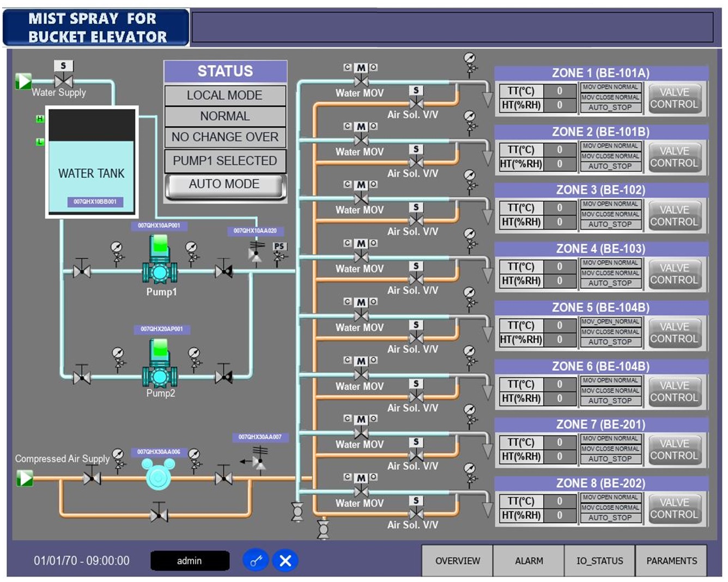Go to the OVERVIEW page
The height and width of the screenshot is (582, 728).
click(x=457, y=560)
